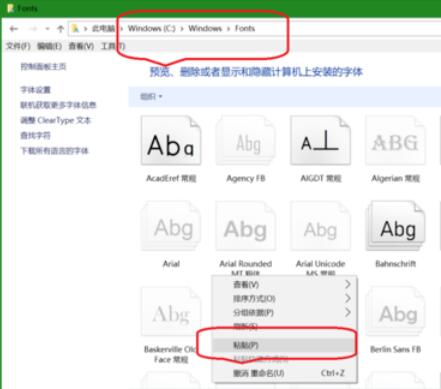Open 分组依据(P) submenu in context menu
The image size is (441, 389).
[284, 313]
